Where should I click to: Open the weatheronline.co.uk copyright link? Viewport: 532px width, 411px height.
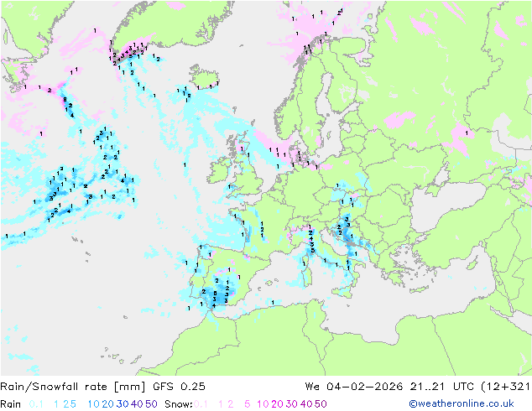462,403
